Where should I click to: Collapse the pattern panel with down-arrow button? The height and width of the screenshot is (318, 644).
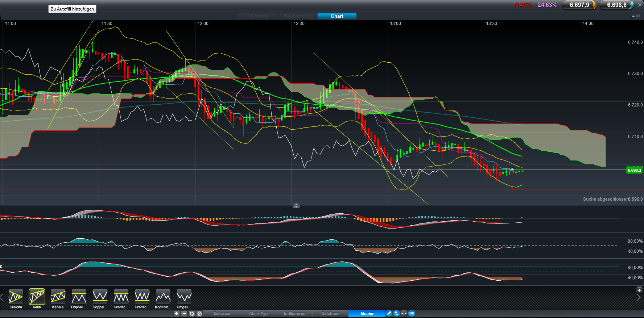tap(639, 290)
